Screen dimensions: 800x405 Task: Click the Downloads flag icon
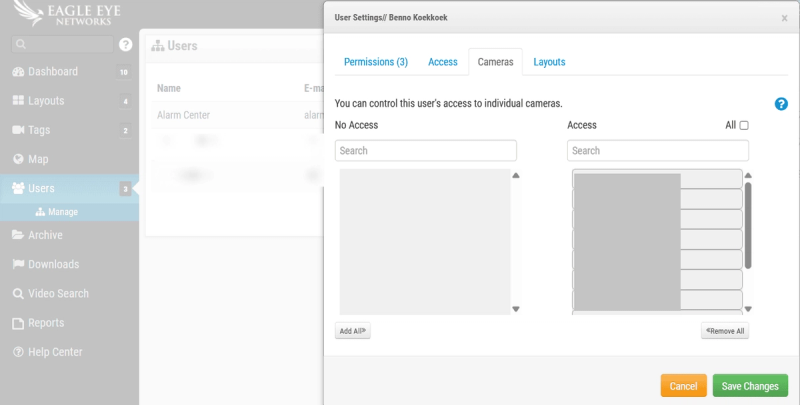[18, 264]
